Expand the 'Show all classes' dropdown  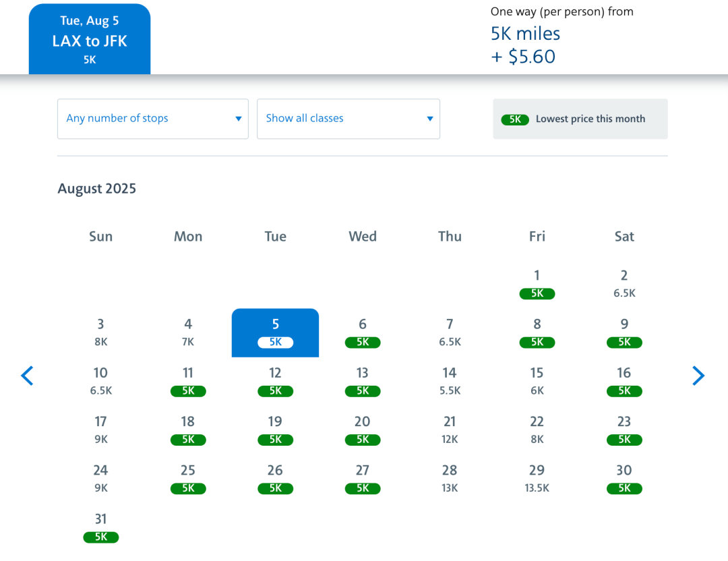coord(348,119)
